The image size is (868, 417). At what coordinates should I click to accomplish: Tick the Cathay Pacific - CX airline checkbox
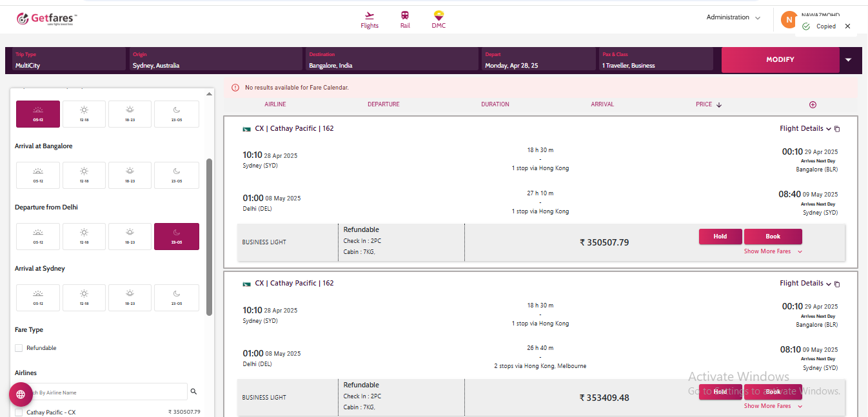[x=19, y=412]
